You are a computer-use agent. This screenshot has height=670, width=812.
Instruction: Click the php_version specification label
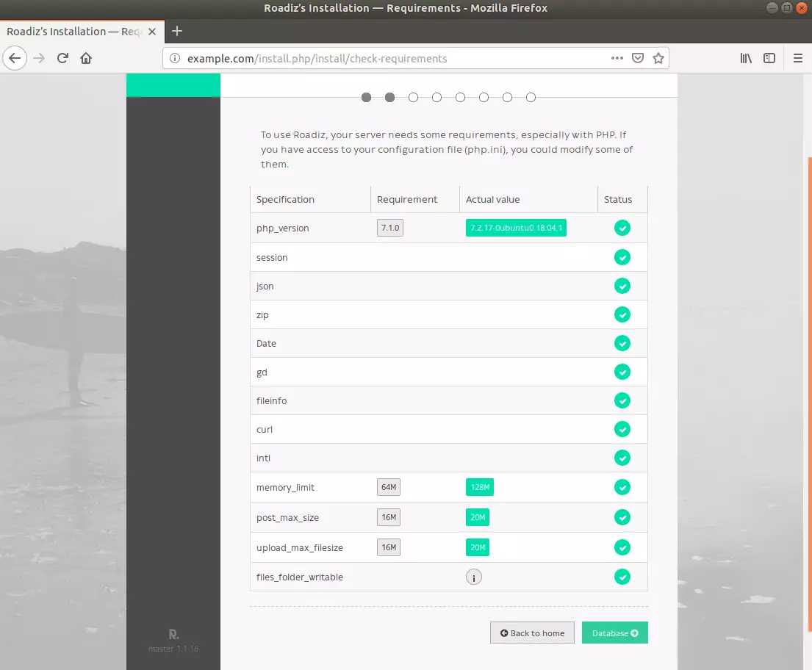pyautogui.click(x=283, y=228)
